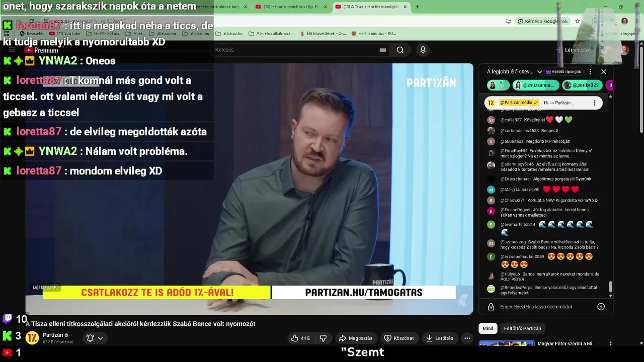Click the Létrehozás create button
The image size is (644, 362).
(x=573, y=50)
